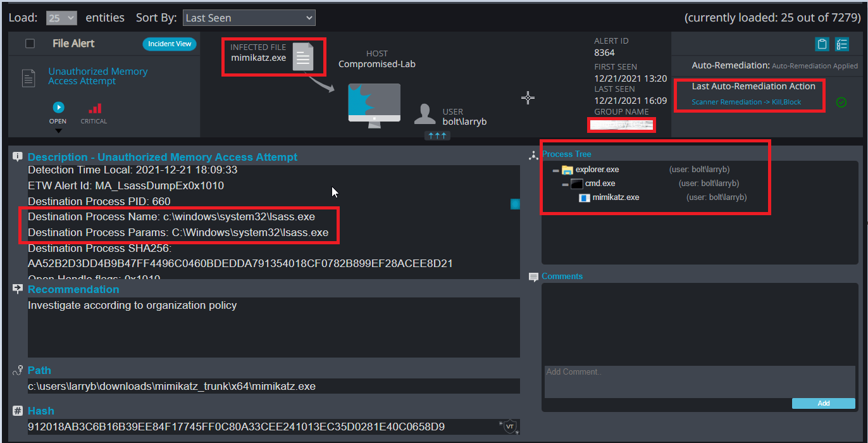Click the last seen 12/21/2021 16:09 value
The height and width of the screenshot is (443, 868).
point(630,101)
